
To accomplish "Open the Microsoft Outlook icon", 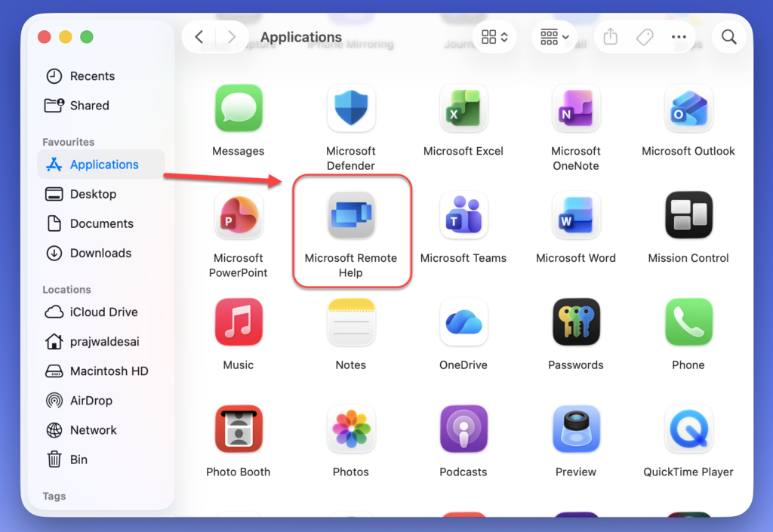I will point(688,108).
